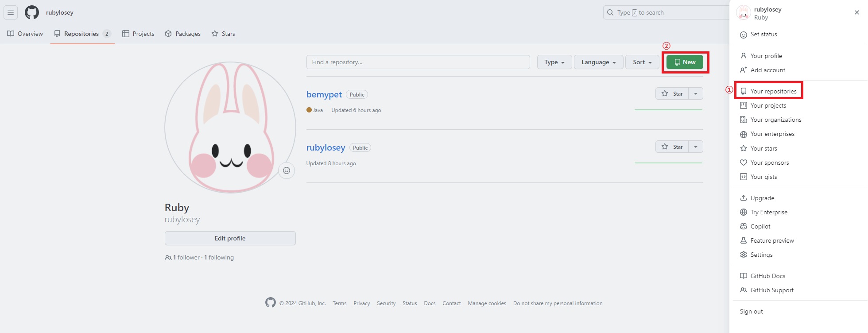Click the Find a repository field

(418, 62)
